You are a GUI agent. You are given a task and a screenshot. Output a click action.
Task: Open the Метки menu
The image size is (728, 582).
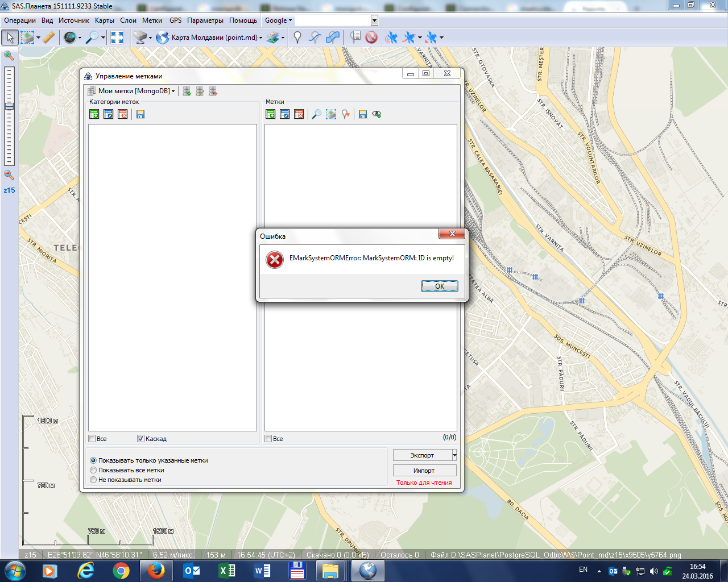(152, 20)
